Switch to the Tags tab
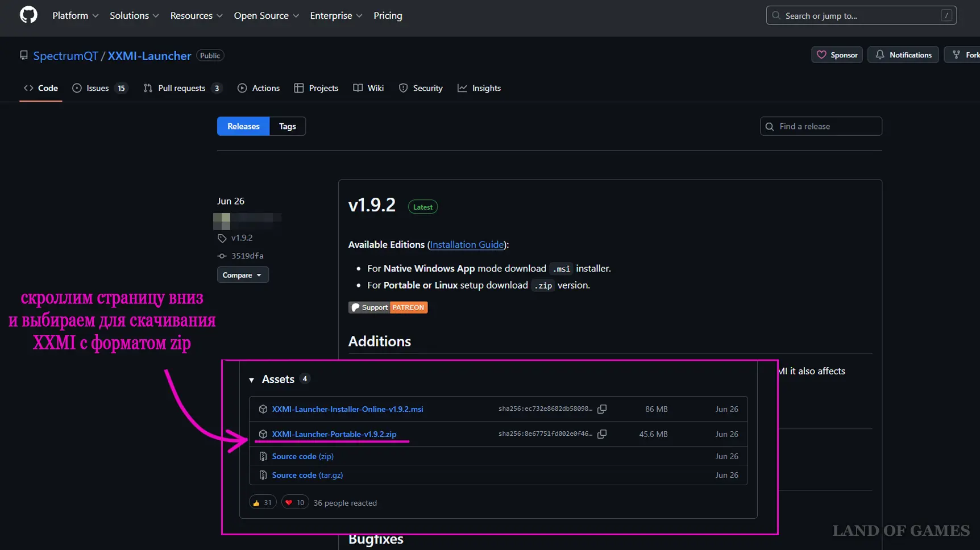The width and height of the screenshot is (980, 550). coord(287,126)
